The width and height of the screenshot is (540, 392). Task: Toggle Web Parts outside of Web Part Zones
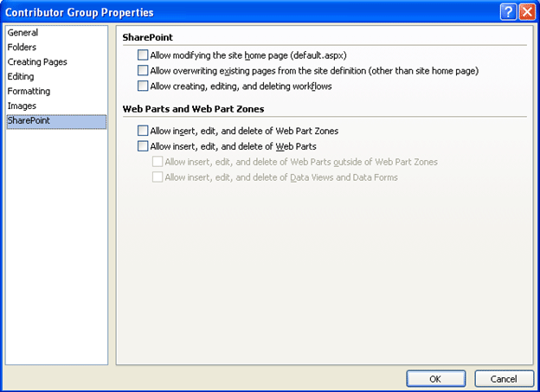click(157, 162)
